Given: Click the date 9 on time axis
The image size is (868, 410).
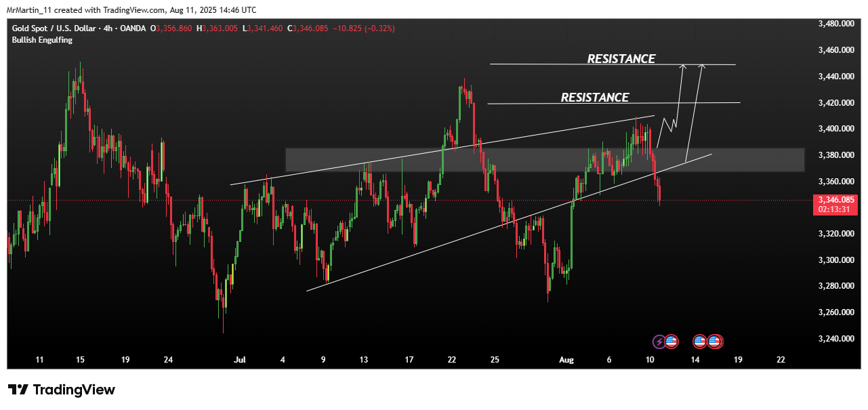Looking at the screenshot, I should (x=323, y=360).
